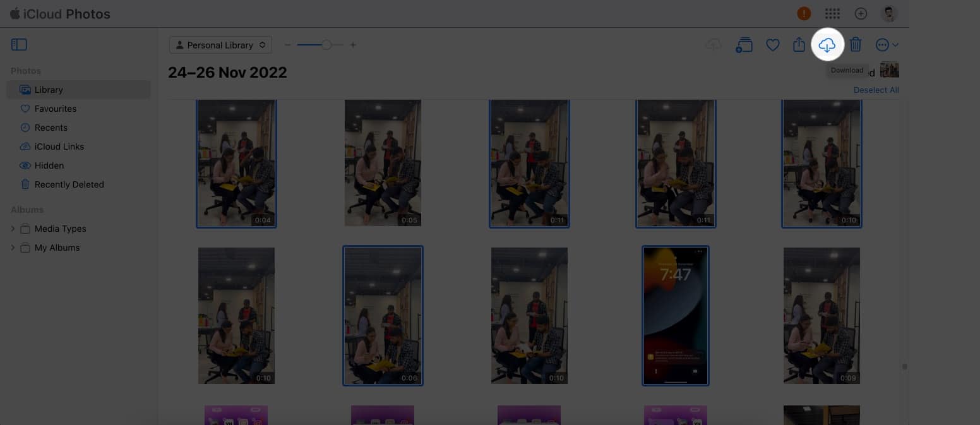Screen dimensions: 980x425
Task: Add selected photos to an album
Action: 744,45
